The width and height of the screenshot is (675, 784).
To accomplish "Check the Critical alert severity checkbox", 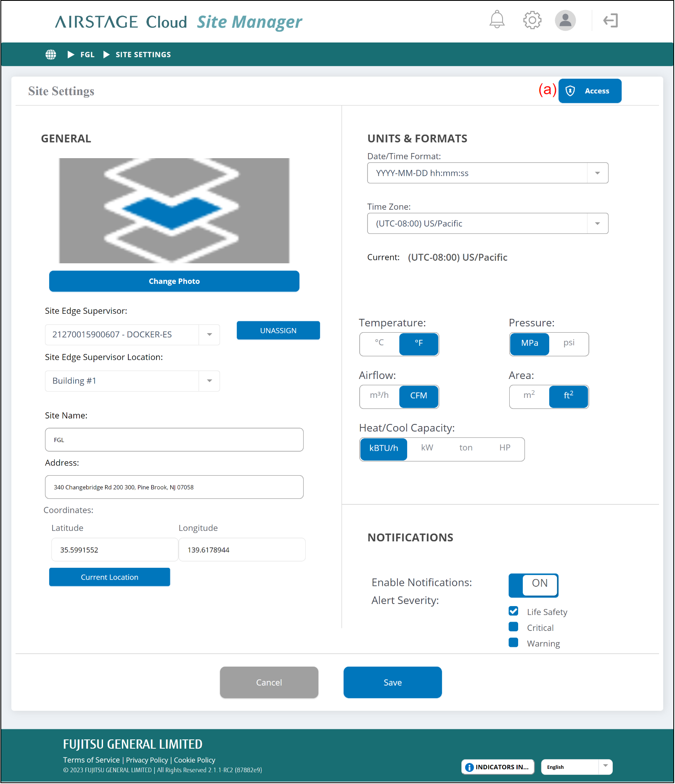I will [514, 627].
